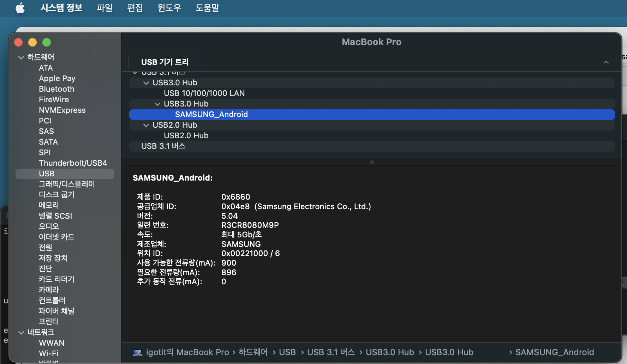Open the 편집 menu
This screenshot has width=627, height=364.
click(x=135, y=7)
